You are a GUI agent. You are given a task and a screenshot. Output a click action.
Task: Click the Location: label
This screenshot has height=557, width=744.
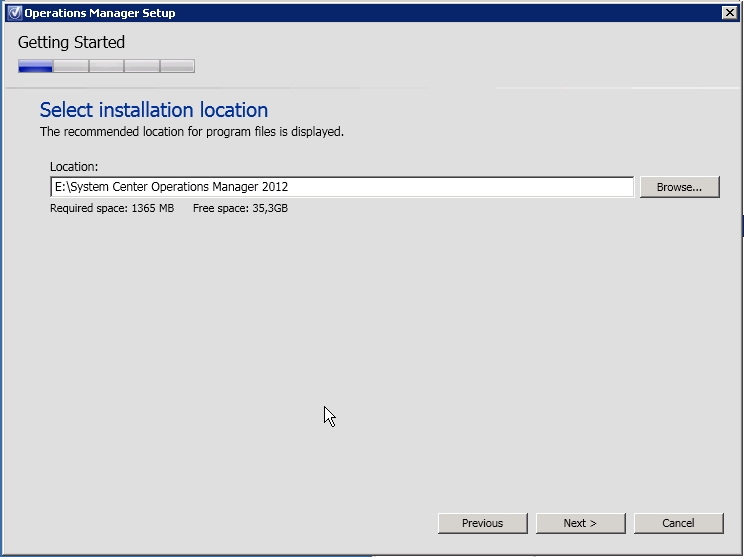pyautogui.click(x=74, y=166)
